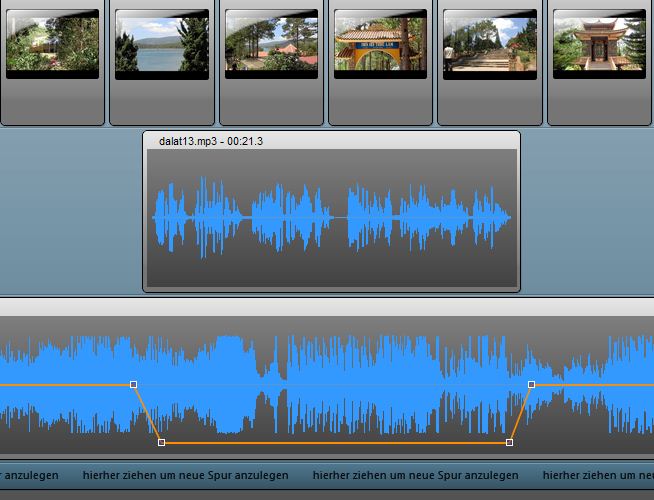Click the pine trees and red roof thumbnail
This screenshot has height=500, width=654.
(x=271, y=44)
